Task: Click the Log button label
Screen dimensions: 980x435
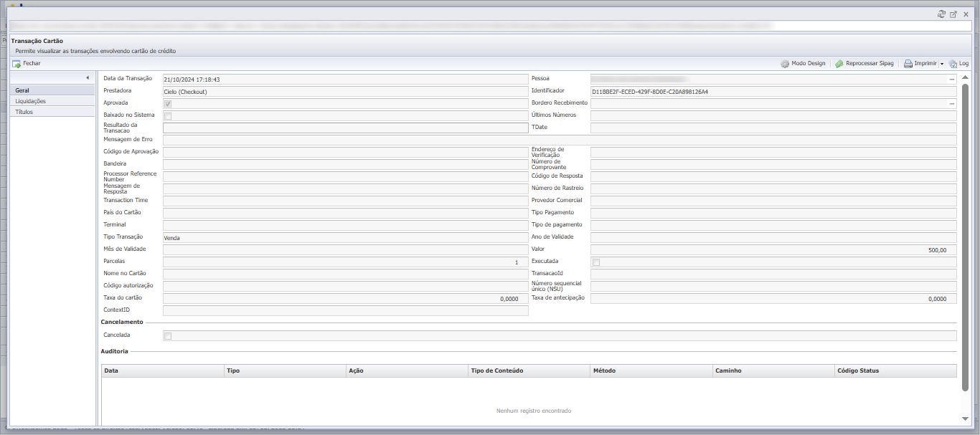Action: click(x=963, y=64)
